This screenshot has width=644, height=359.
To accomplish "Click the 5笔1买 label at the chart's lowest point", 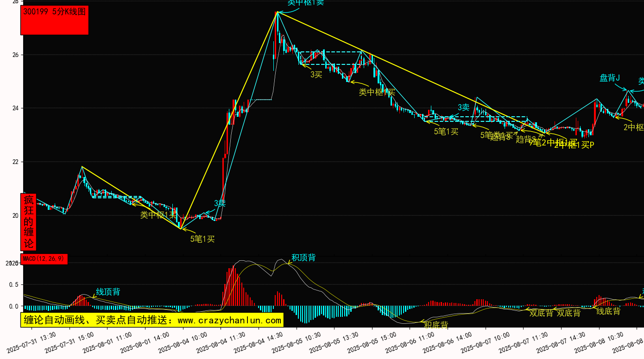I will pyautogui.click(x=202, y=239).
